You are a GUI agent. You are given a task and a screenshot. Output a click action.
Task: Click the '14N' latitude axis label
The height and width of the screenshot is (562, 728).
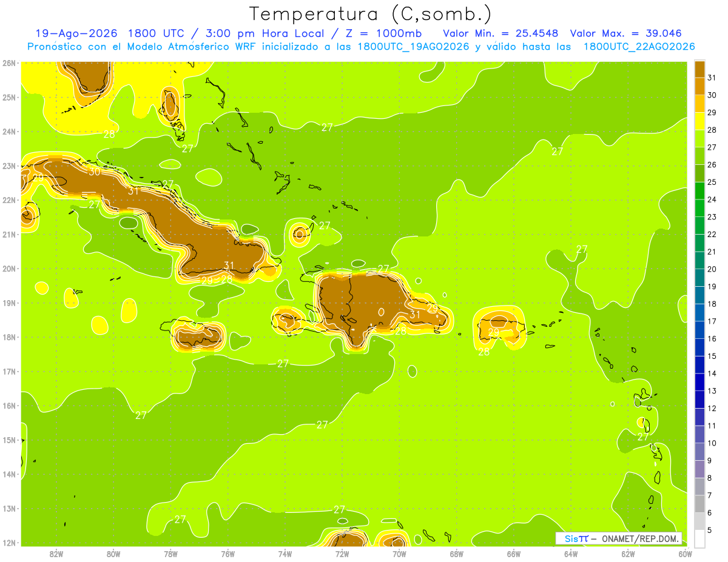click(8, 473)
